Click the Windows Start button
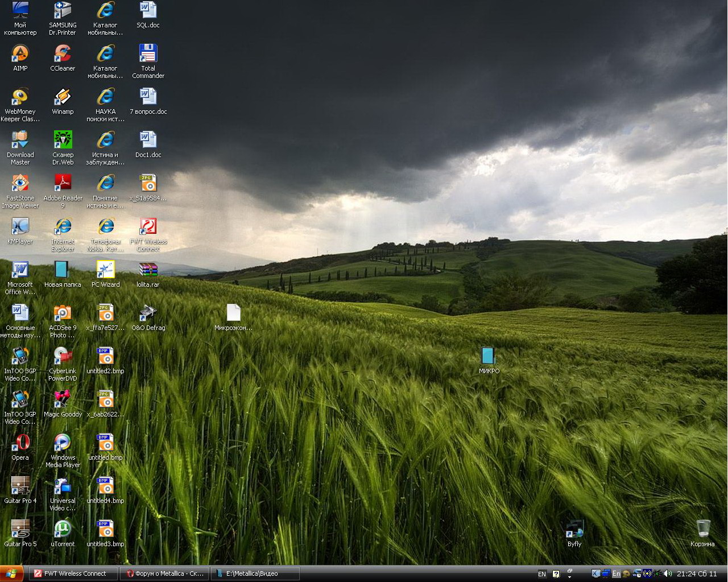The height and width of the screenshot is (582, 728). 11,573
